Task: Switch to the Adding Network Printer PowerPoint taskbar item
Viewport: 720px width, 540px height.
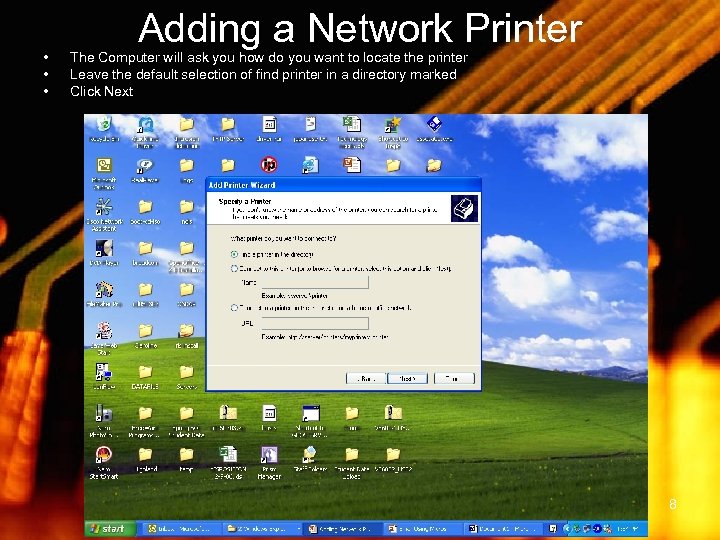Action: click(x=342, y=529)
